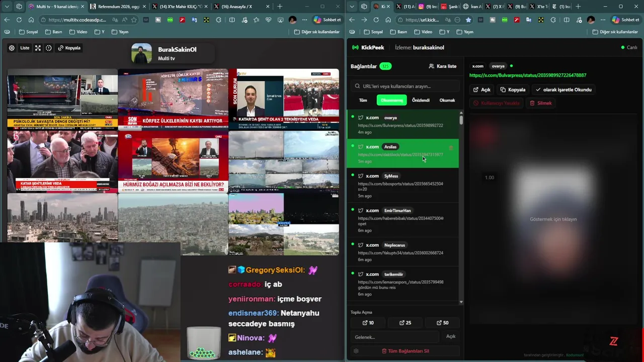
Task: Click the clock icon beside Liste
Action: click(x=49, y=48)
